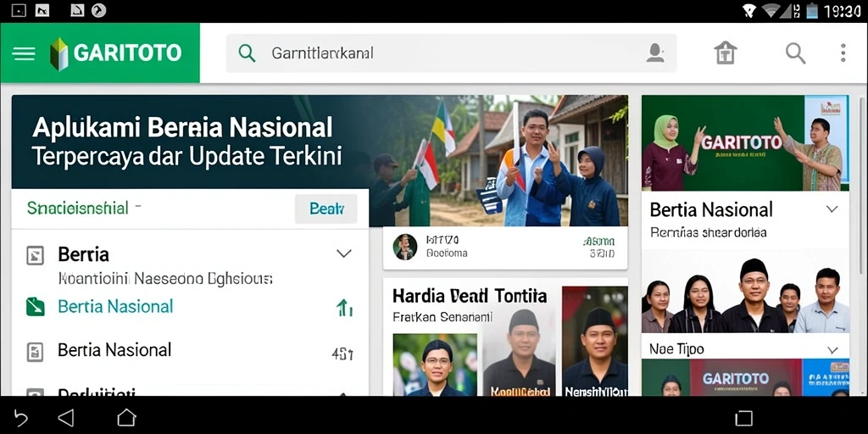Open the home building icon
Image resolution: width=868 pixels, height=434 pixels.
[726, 53]
